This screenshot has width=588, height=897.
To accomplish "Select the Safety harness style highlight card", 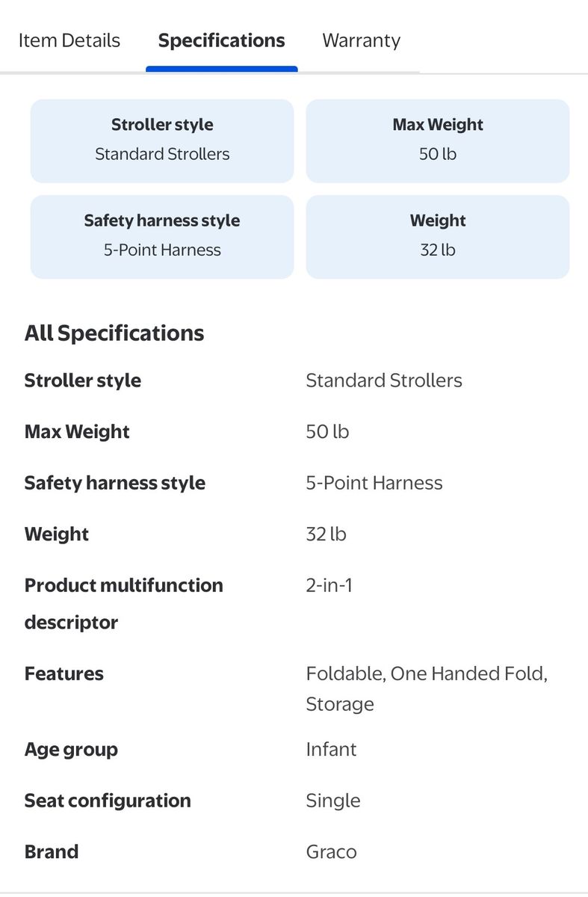I will pyautogui.click(x=162, y=236).
